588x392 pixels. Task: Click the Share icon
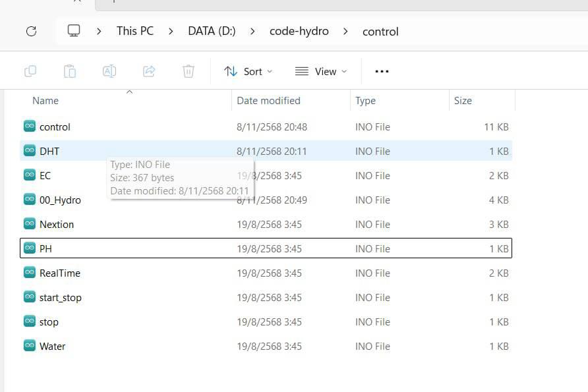coord(149,71)
